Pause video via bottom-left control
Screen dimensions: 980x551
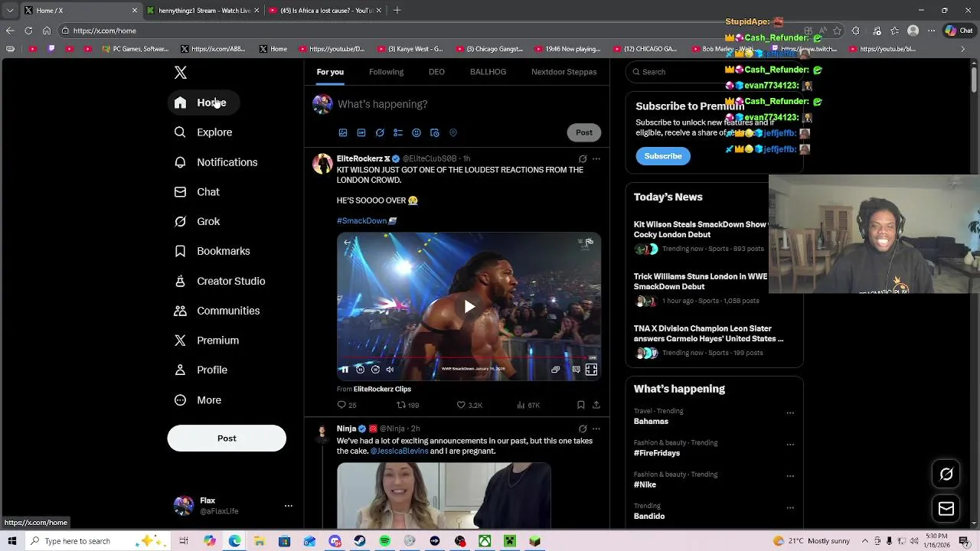tap(345, 370)
